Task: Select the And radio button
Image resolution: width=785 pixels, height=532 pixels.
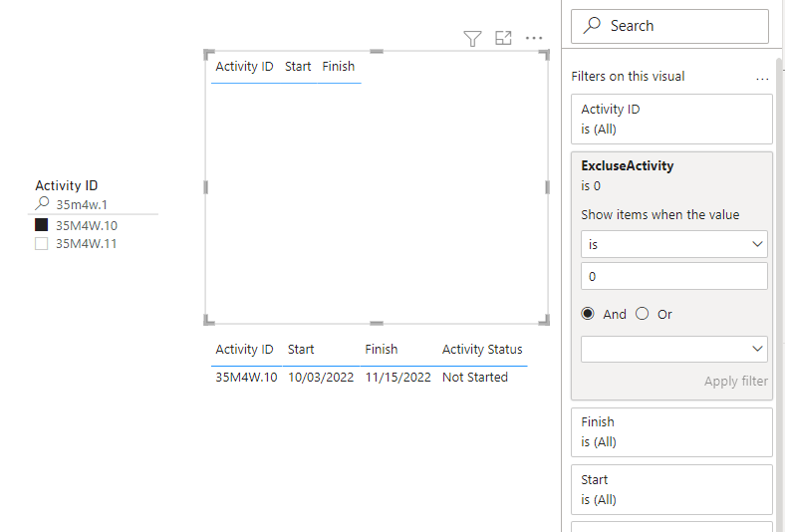Action: coord(588,314)
